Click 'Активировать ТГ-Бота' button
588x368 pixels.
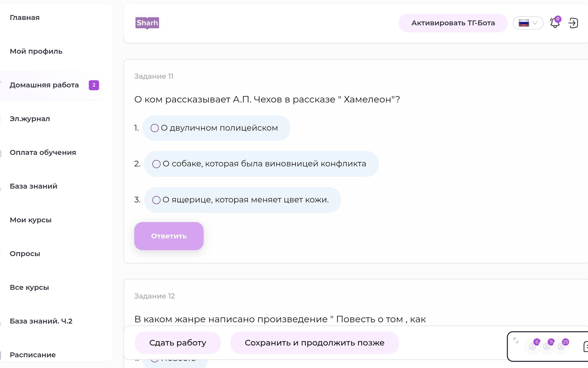(x=453, y=23)
